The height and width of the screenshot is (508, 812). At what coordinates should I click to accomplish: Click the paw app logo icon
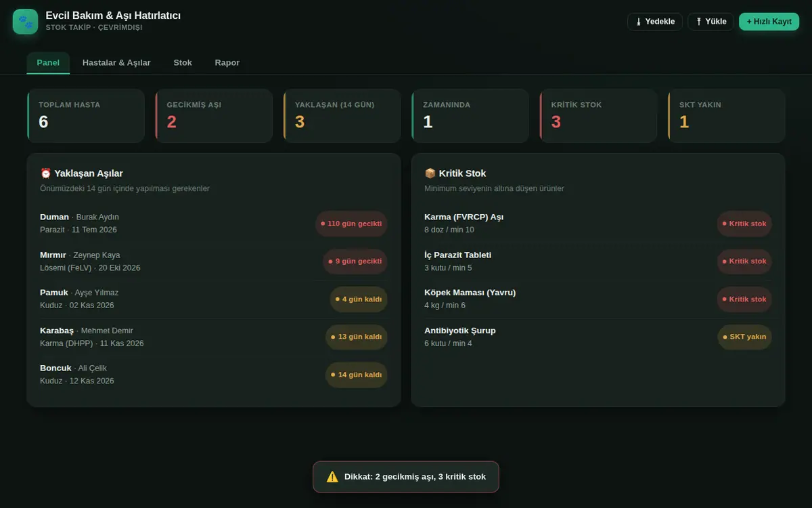tap(25, 22)
